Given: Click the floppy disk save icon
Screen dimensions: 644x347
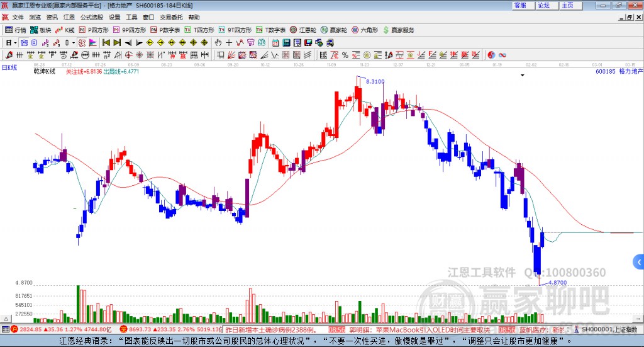Looking at the screenshot, I should click(308, 43).
